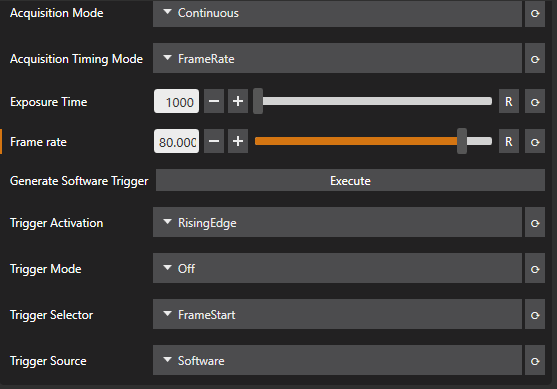Refresh the Trigger Activation value
557x389 pixels.
[x=535, y=222]
